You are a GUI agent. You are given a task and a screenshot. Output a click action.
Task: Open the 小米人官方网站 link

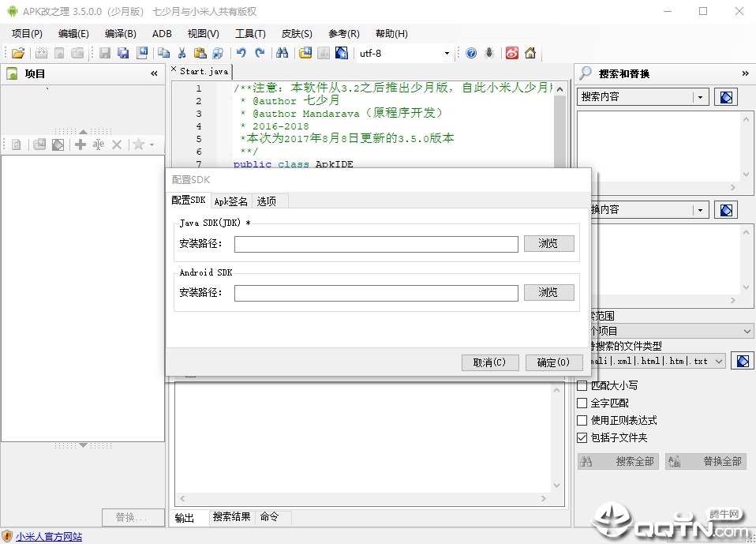(x=49, y=537)
